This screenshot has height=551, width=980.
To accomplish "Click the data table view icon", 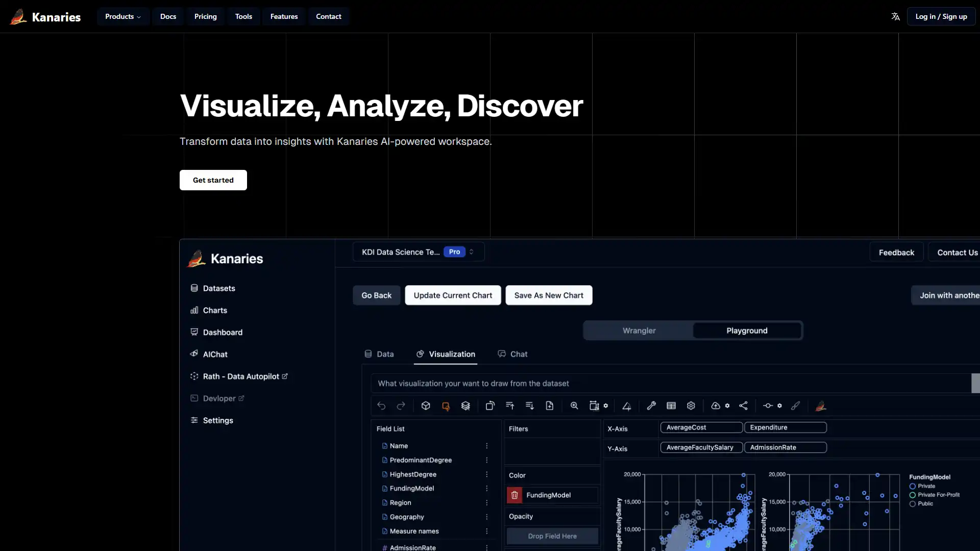I will 671,406.
